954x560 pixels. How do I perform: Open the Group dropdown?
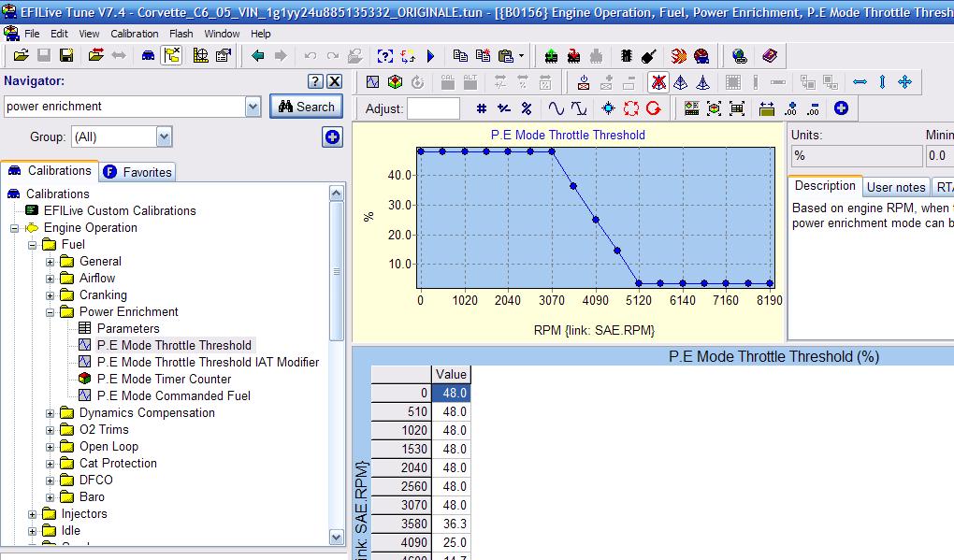(164, 136)
